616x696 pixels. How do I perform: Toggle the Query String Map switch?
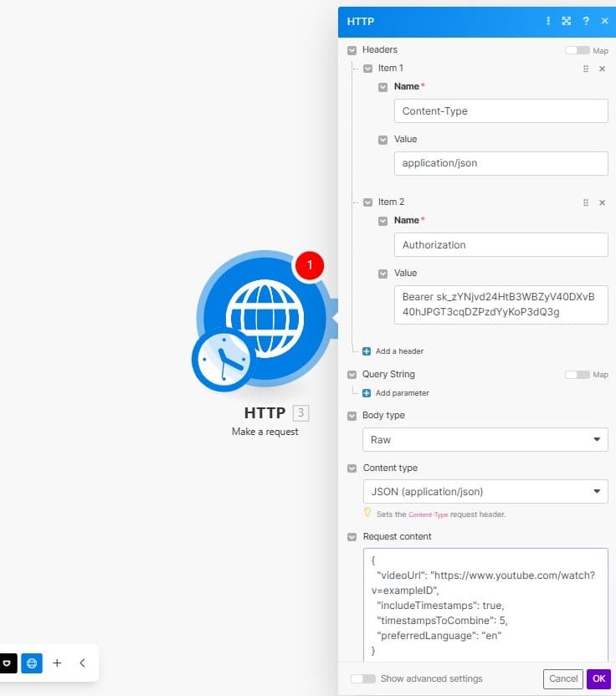point(577,375)
